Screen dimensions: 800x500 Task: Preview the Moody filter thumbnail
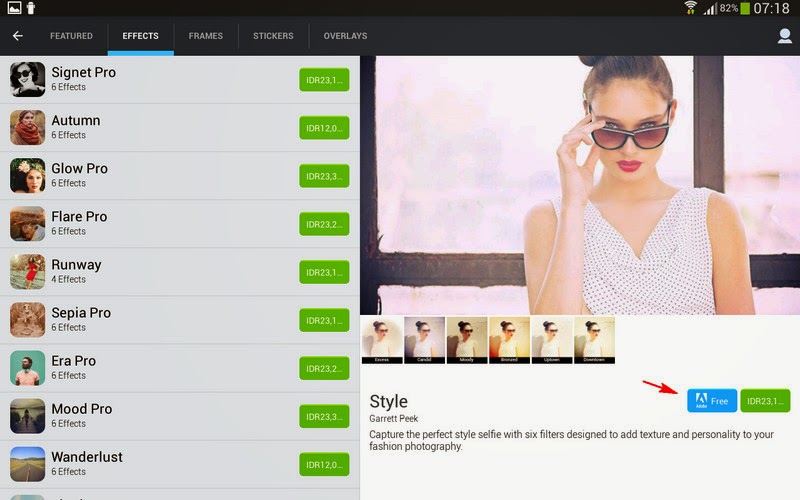(467, 340)
